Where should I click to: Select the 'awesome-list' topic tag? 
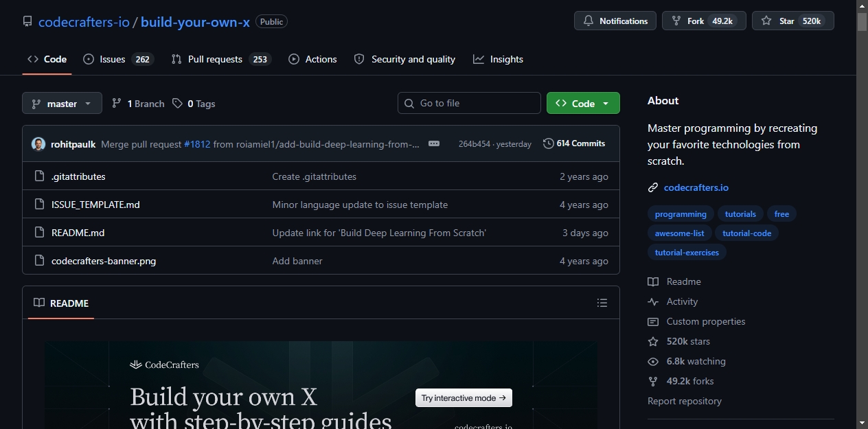(679, 233)
